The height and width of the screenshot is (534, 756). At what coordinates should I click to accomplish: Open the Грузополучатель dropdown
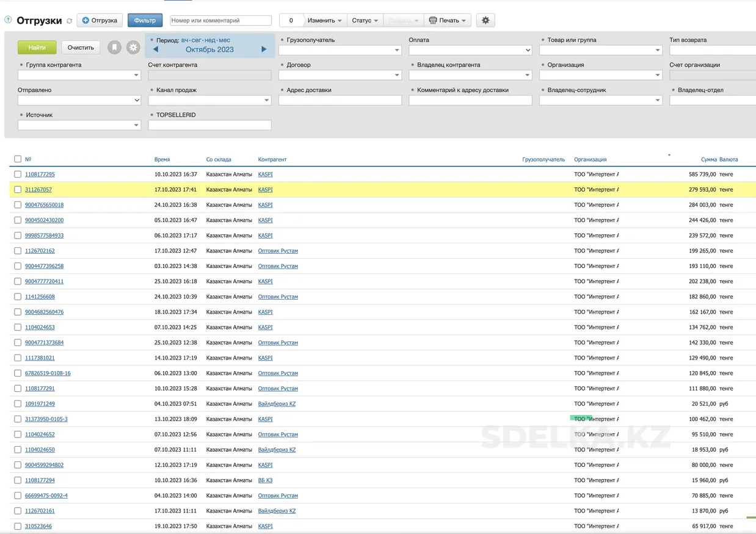pyautogui.click(x=340, y=50)
